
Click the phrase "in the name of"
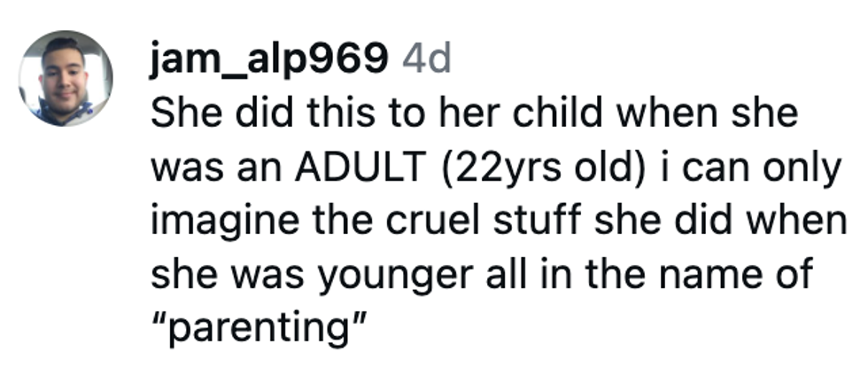(x=665, y=273)
